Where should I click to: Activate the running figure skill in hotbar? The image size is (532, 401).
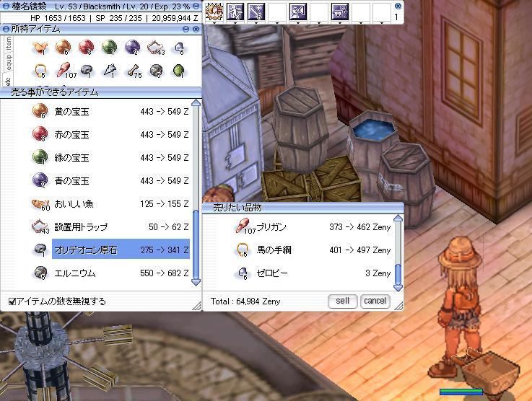(235, 12)
